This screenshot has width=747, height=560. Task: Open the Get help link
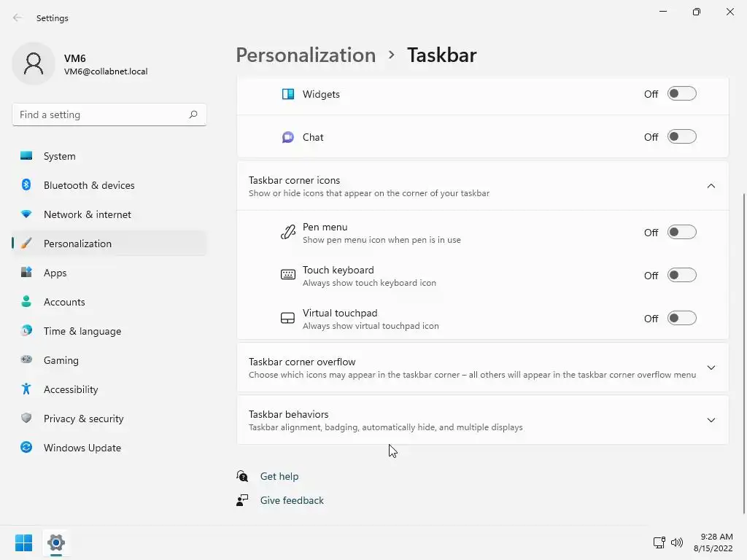pyautogui.click(x=279, y=476)
